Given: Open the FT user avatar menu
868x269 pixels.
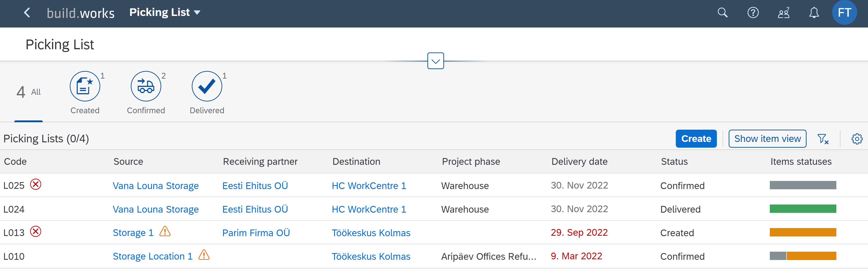Looking at the screenshot, I should (x=844, y=13).
